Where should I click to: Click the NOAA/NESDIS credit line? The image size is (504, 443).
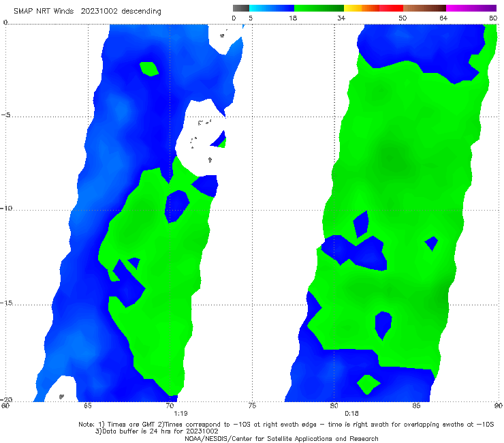click(x=281, y=438)
